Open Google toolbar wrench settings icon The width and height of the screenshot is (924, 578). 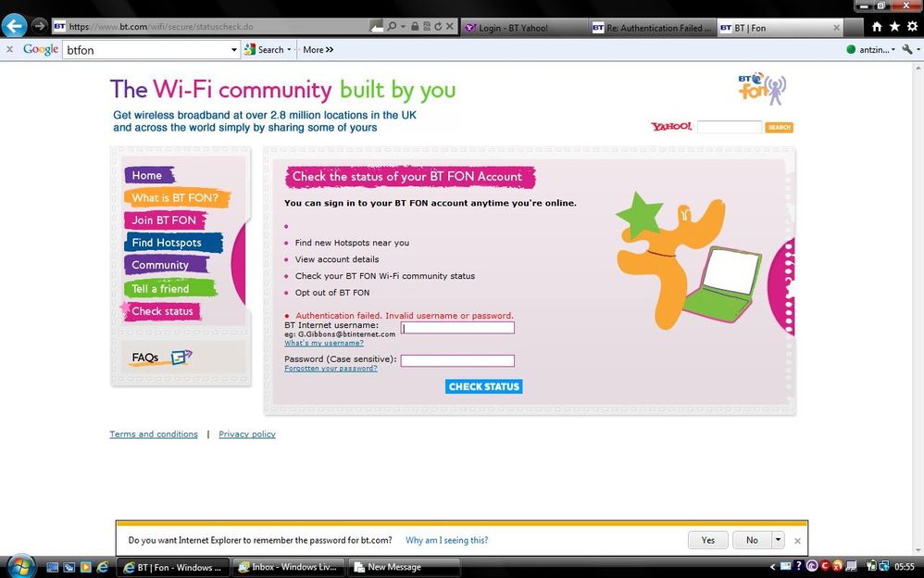(907, 49)
